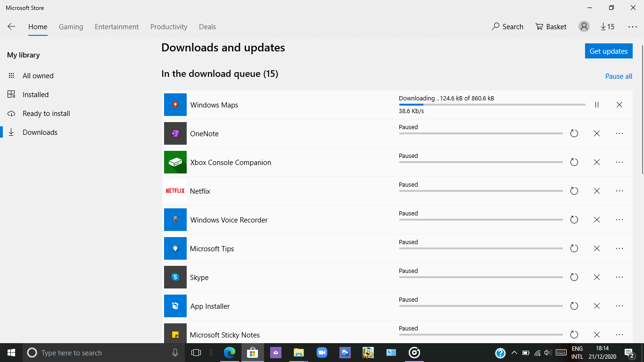Resume the Windows Voice Recorder download

(x=574, y=220)
